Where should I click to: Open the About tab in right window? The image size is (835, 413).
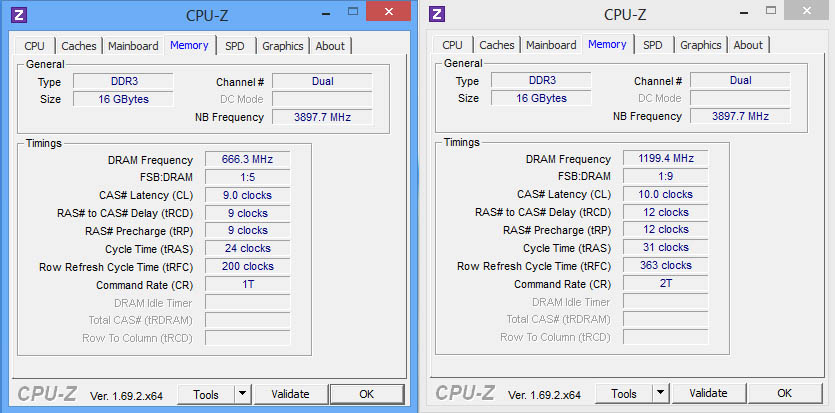point(748,45)
